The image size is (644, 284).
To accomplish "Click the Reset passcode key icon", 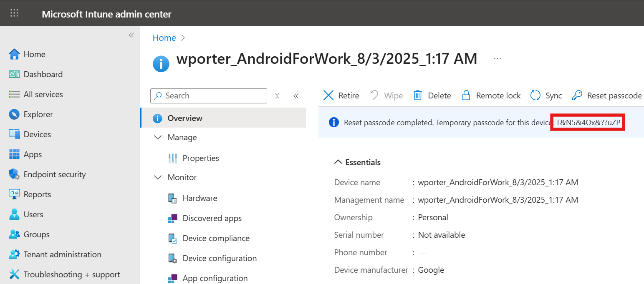I will pyautogui.click(x=577, y=96).
